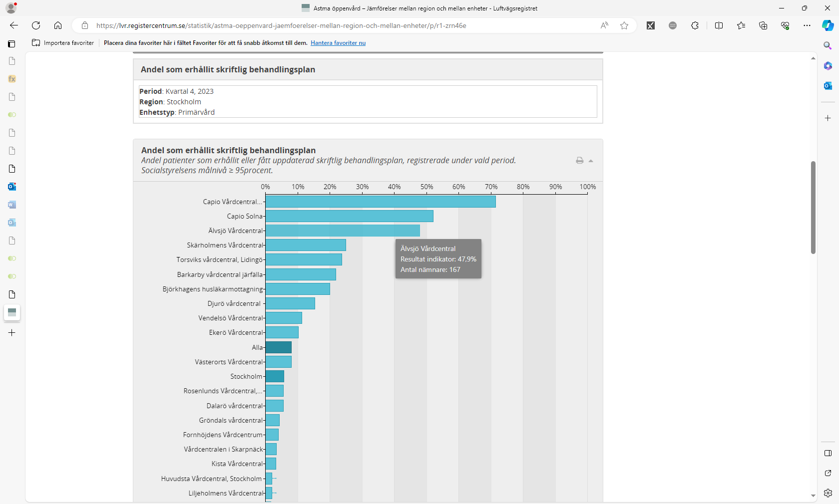Go to the home page icon

(x=58, y=25)
